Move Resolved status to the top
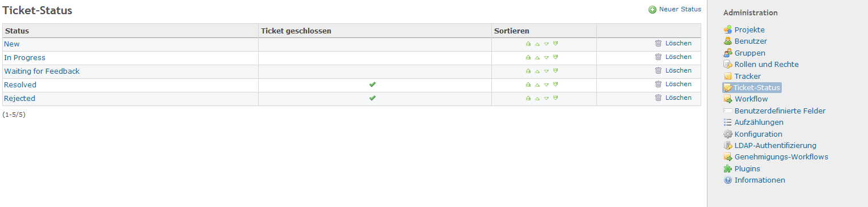Screen dimensions: 868x207 point(528,85)
